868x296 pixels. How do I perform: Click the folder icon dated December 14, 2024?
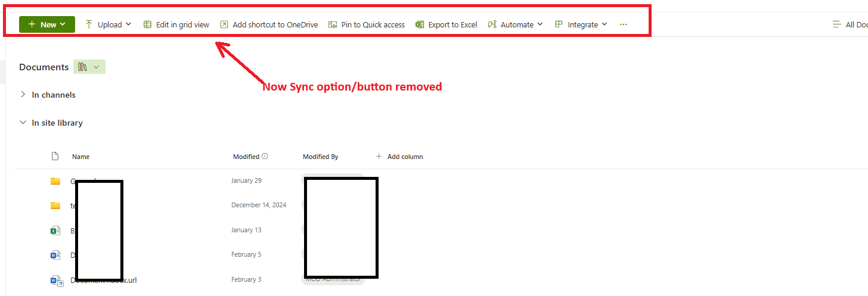[x=55, y=205]
